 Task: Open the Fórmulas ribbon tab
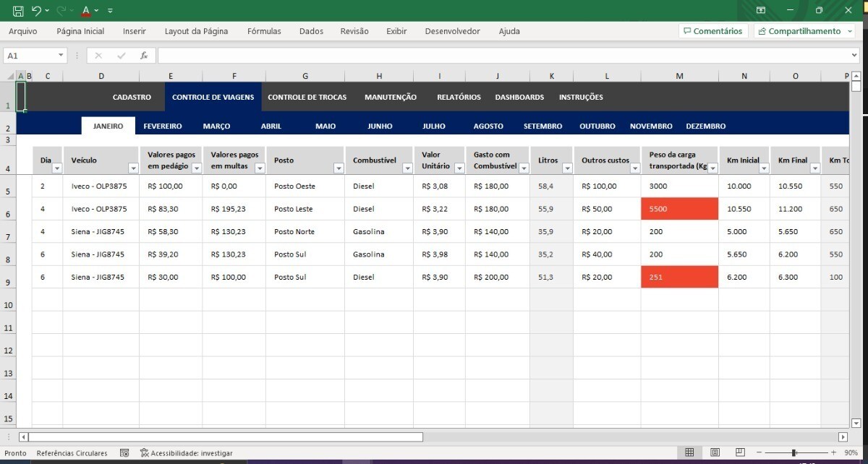pos(264,32)
